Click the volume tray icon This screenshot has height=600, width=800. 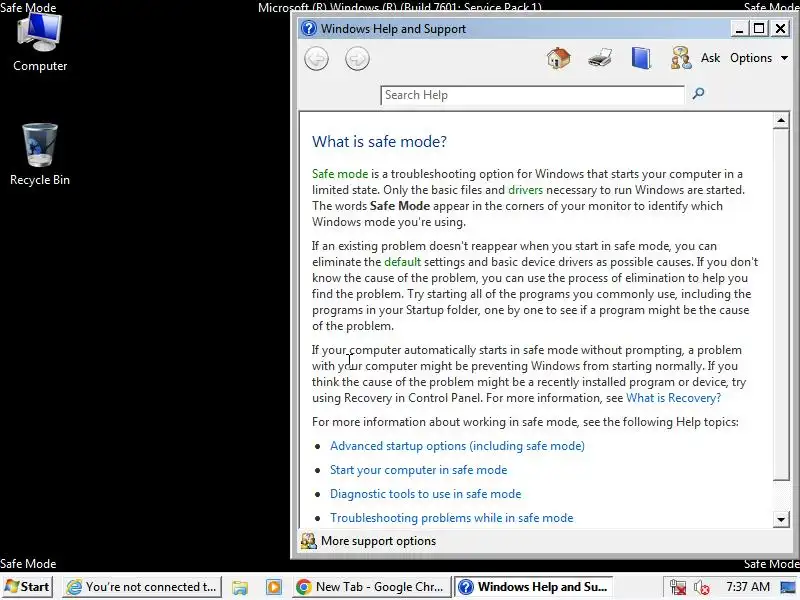[x=702, y=587]
